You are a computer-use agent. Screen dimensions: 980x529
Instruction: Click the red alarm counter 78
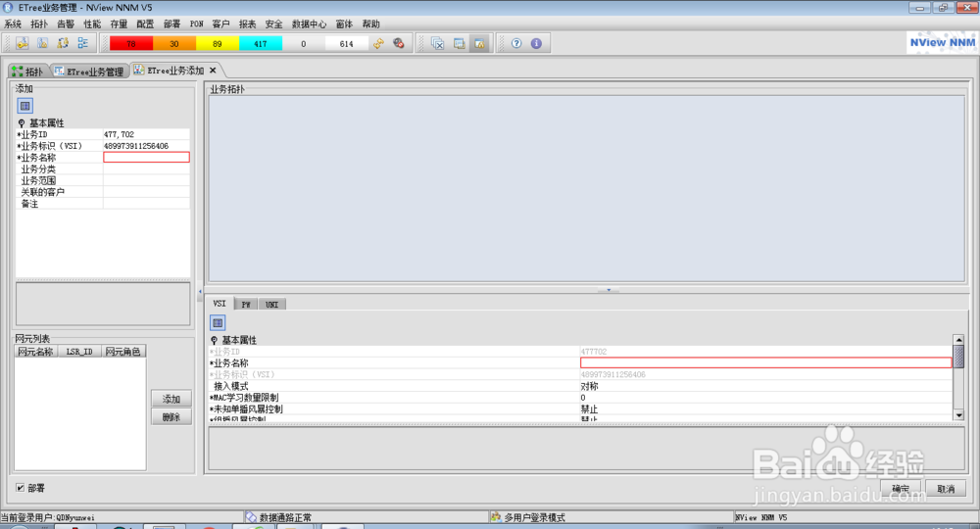pyautogui.click(x=131, y=44)
